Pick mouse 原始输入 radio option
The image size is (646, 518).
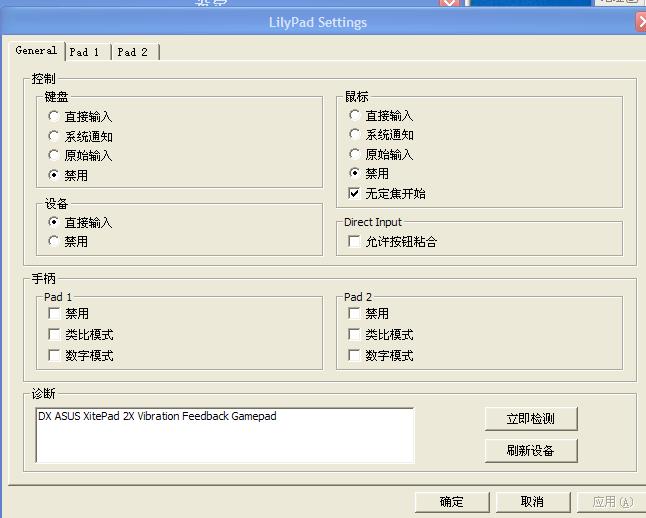tap(355, 155)
